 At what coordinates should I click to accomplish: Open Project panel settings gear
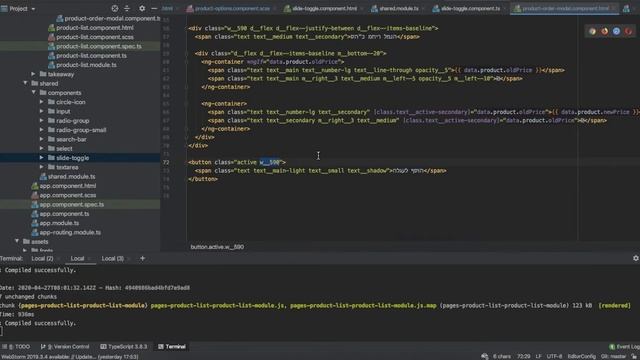pos(142,8)
